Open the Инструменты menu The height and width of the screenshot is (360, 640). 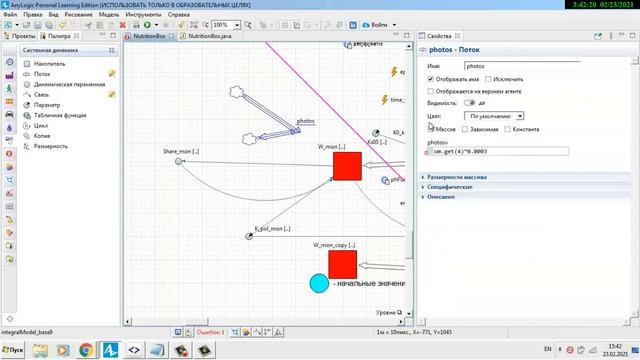pos(143,14)
